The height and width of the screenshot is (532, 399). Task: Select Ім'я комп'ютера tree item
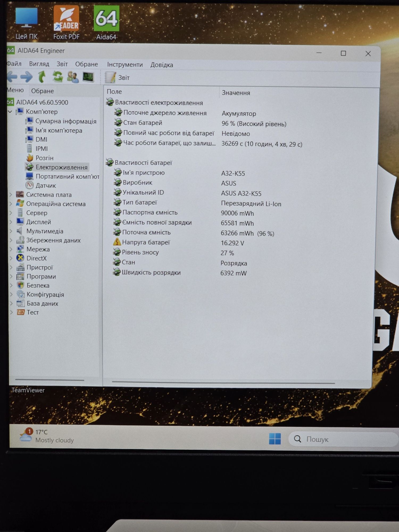(x=54, y=130)
